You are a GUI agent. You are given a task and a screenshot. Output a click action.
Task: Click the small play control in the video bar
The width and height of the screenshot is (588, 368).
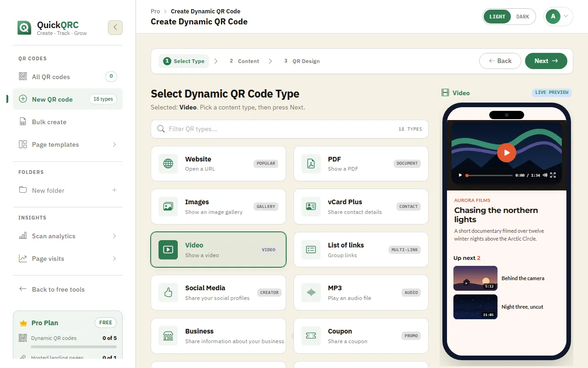pos(460,175)
